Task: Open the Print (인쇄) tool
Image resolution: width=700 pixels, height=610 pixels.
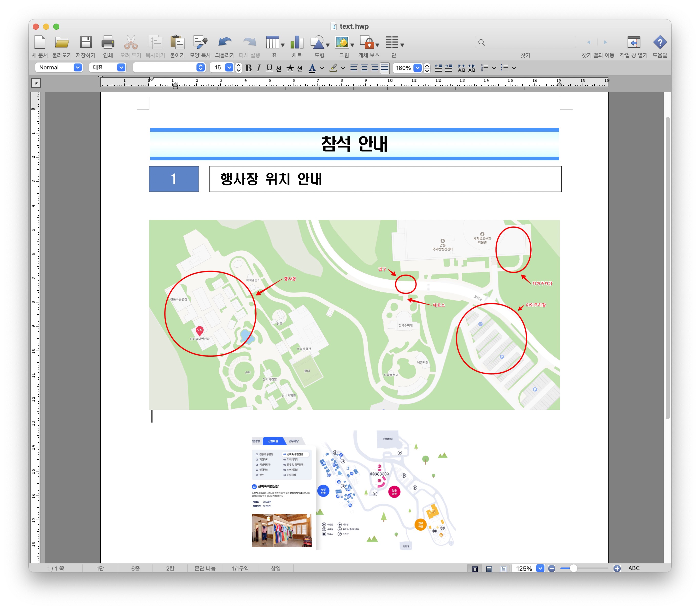Action: click(x=108, y=43)
